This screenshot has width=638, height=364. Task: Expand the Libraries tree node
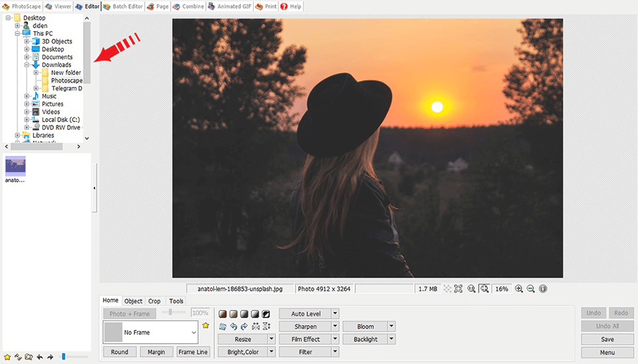click(x=17, y=135)
